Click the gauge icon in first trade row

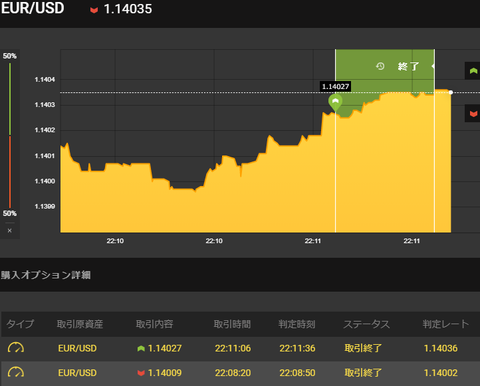tap(16, 348)
